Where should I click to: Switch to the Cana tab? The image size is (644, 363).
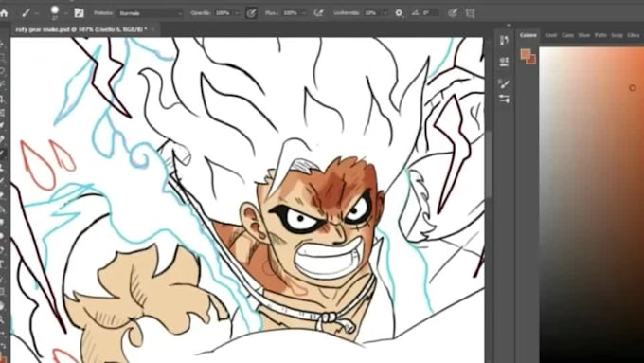point(567,35)
